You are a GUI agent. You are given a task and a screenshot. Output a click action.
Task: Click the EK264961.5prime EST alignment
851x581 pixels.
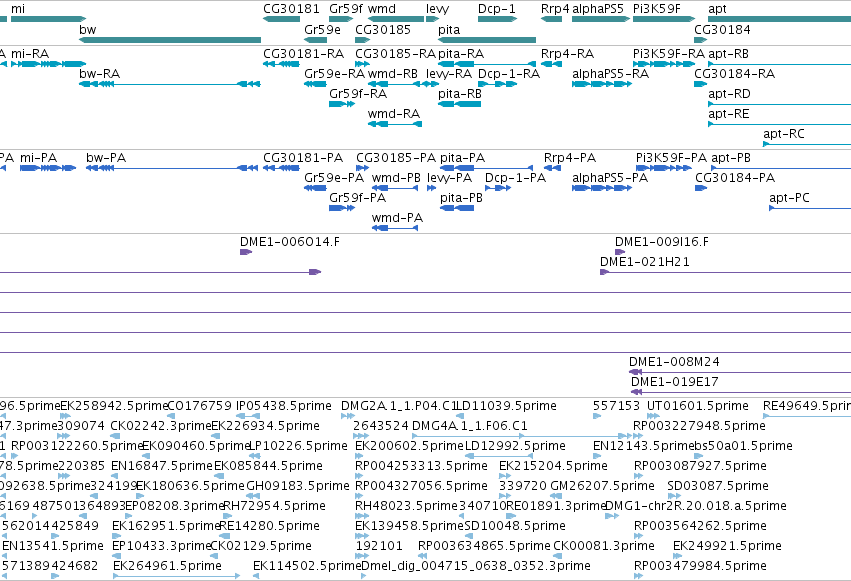point(176,576)
